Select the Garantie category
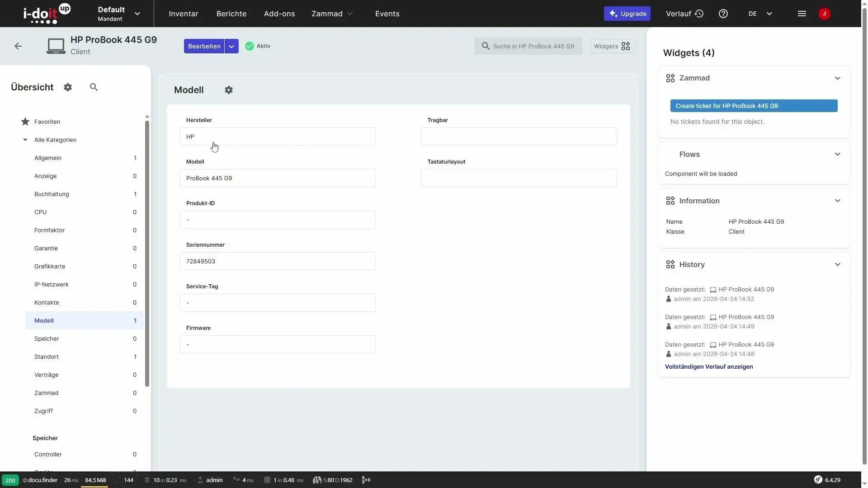 (85, 248)
